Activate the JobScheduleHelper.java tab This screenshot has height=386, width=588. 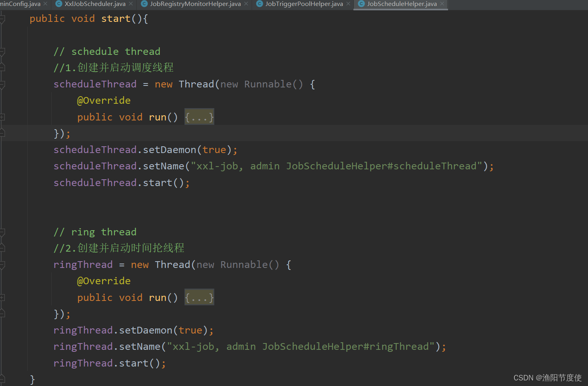pos(402,4)
